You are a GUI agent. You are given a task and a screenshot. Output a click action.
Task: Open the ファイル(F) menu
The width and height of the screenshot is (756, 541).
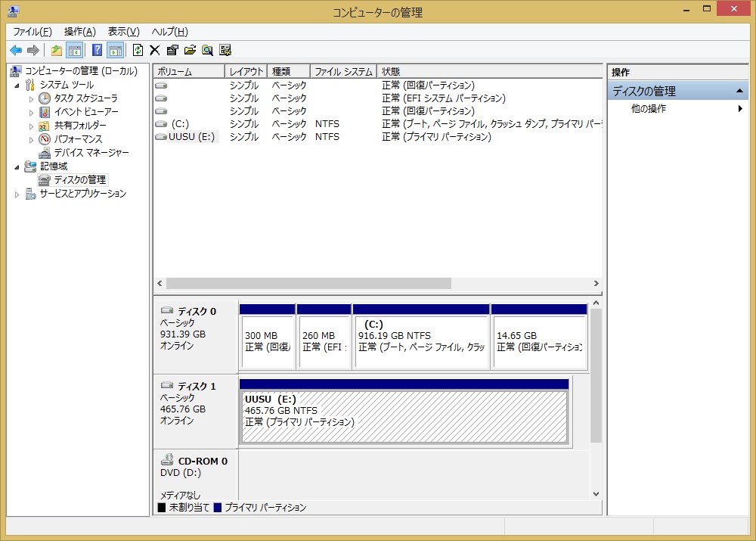coord(33,32)
